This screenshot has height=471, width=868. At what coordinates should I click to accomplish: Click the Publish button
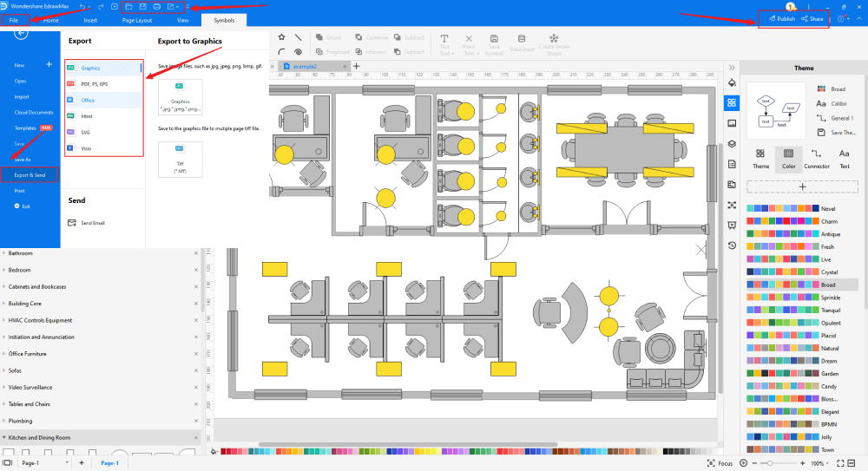(x=779, y=19)
